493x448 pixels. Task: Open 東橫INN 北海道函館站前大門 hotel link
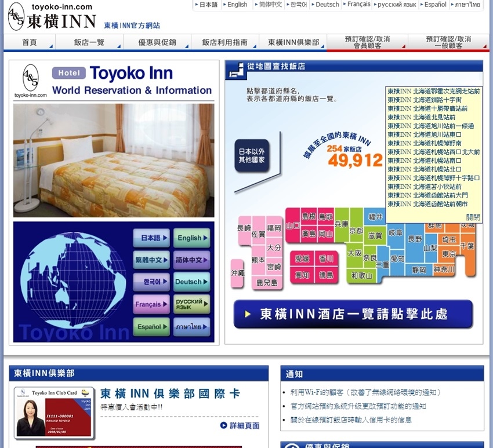[x=427, y=195]
